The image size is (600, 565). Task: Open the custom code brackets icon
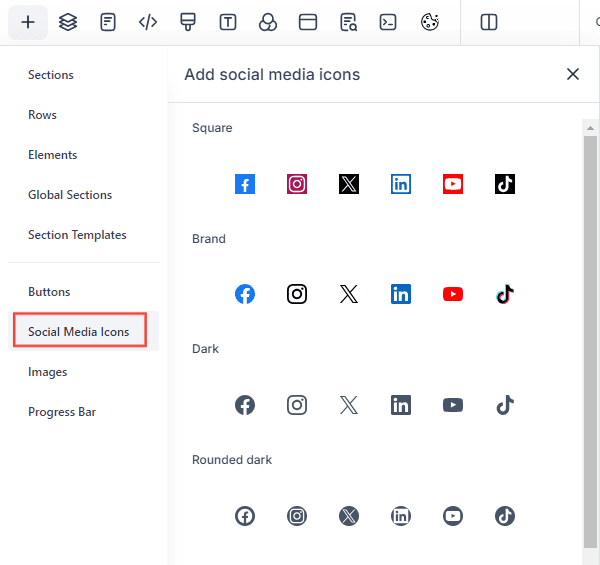pos(148,22)
